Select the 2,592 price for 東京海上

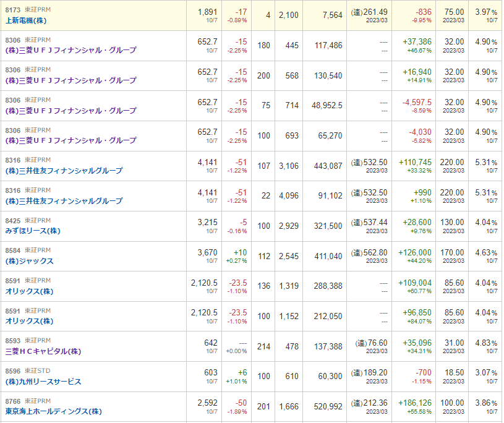coord(207,403)
